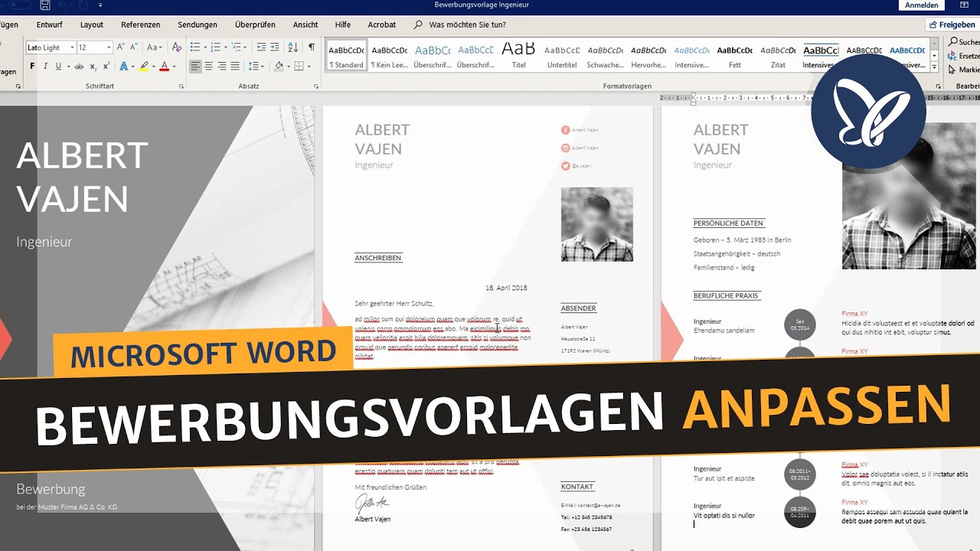This screenshot has width=980, height=551.
Task: Toggle italic formatting
Action: (46, 67)
